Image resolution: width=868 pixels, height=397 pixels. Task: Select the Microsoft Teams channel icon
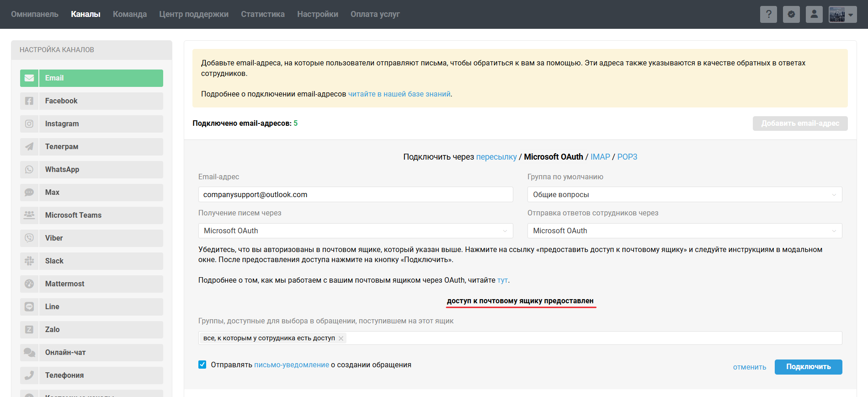point(29,215)
